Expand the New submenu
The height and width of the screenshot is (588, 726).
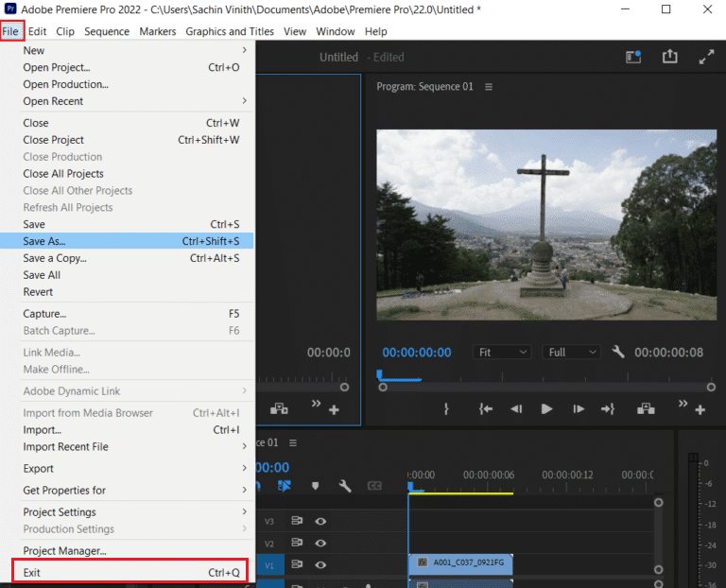pyautogui.click(x=128, y=50)
